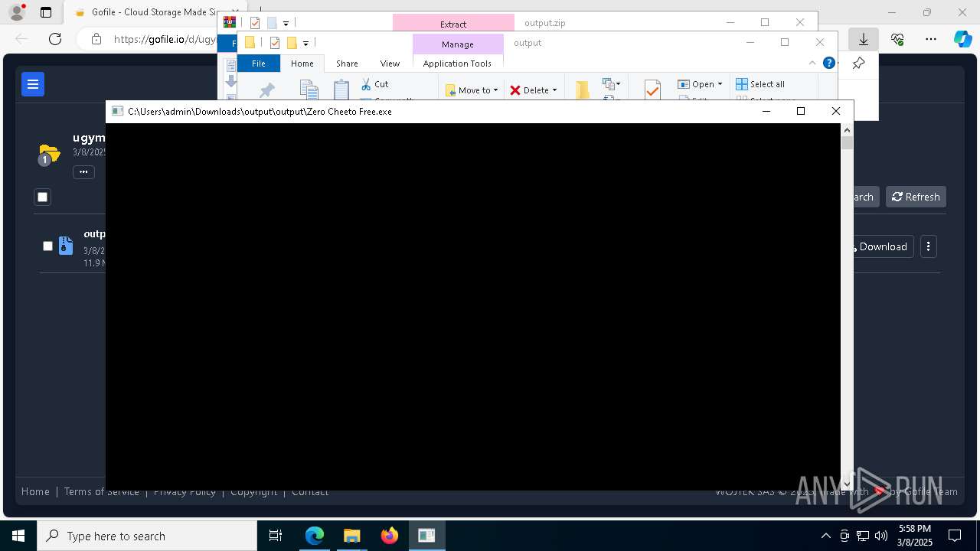Expand the Delete dropdown in the ribbon
This screenshot has width=980, height=551.
[554, 90]
